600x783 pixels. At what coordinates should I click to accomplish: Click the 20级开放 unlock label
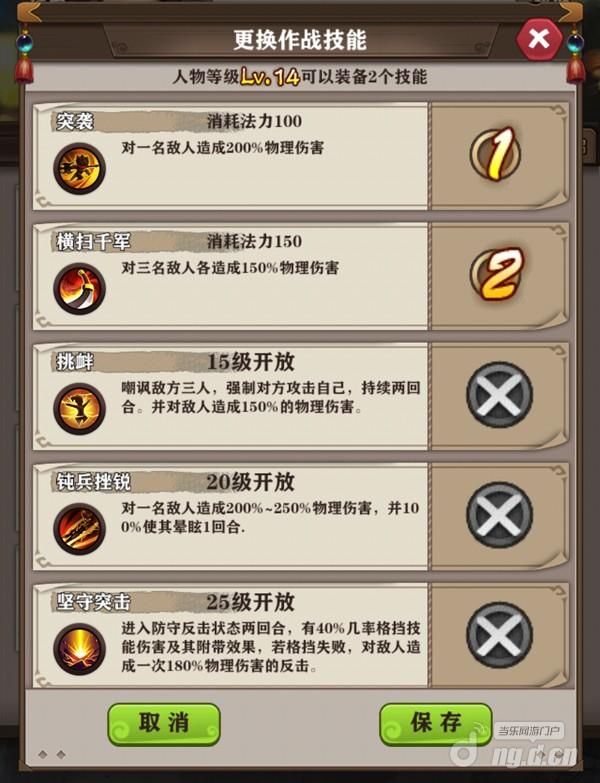point(251,482)
